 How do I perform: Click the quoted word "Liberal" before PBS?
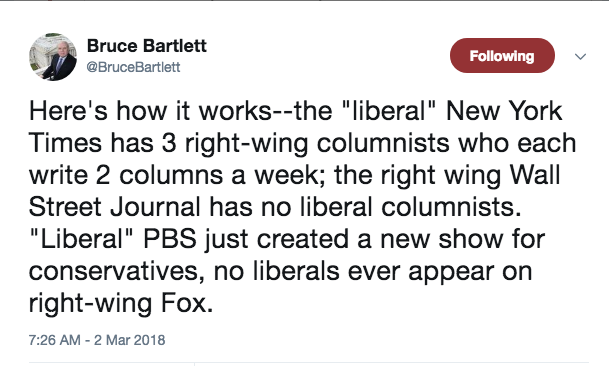[81, 238]
